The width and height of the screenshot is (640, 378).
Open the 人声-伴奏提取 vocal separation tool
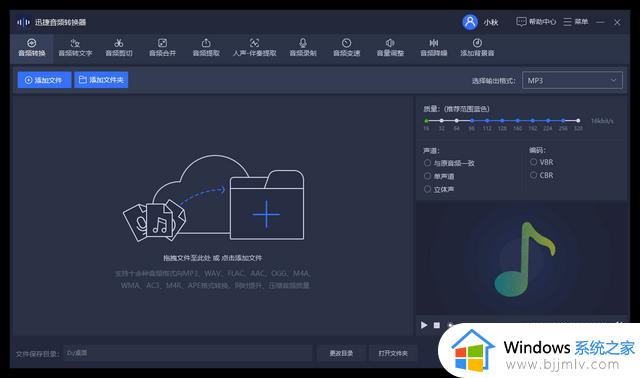pos(254,48)
